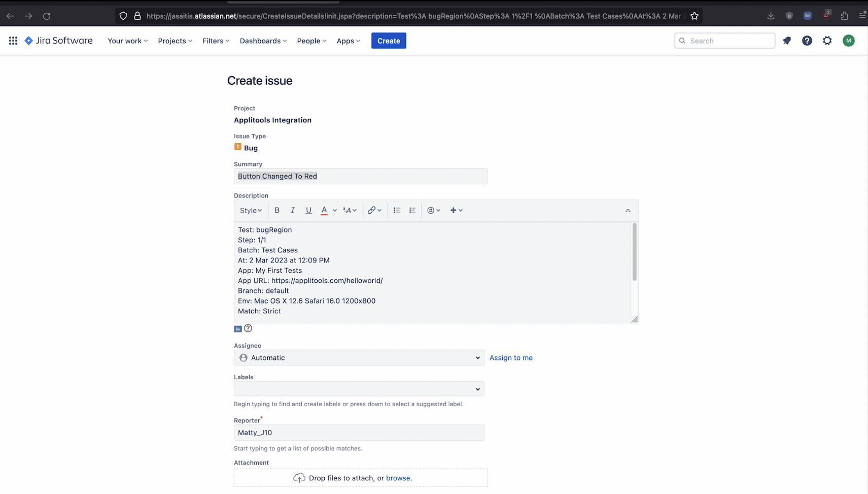Apply the red text color button

(x=324, y=210)
